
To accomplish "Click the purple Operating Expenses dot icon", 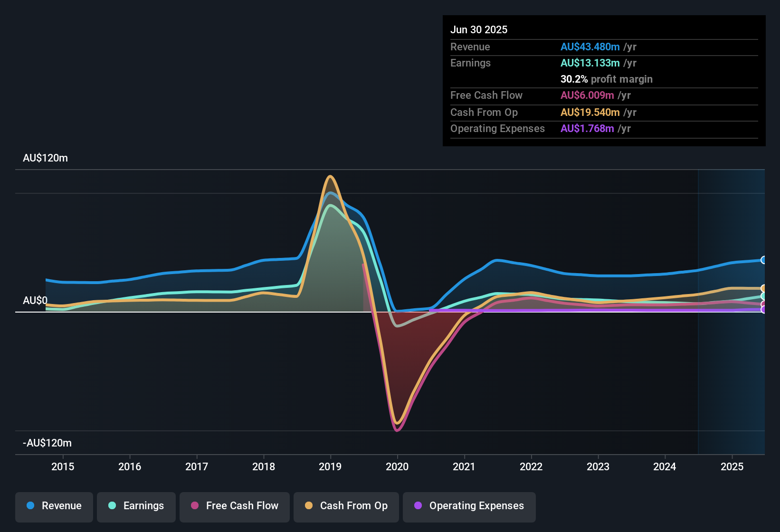I will click(x=419, y=506).
